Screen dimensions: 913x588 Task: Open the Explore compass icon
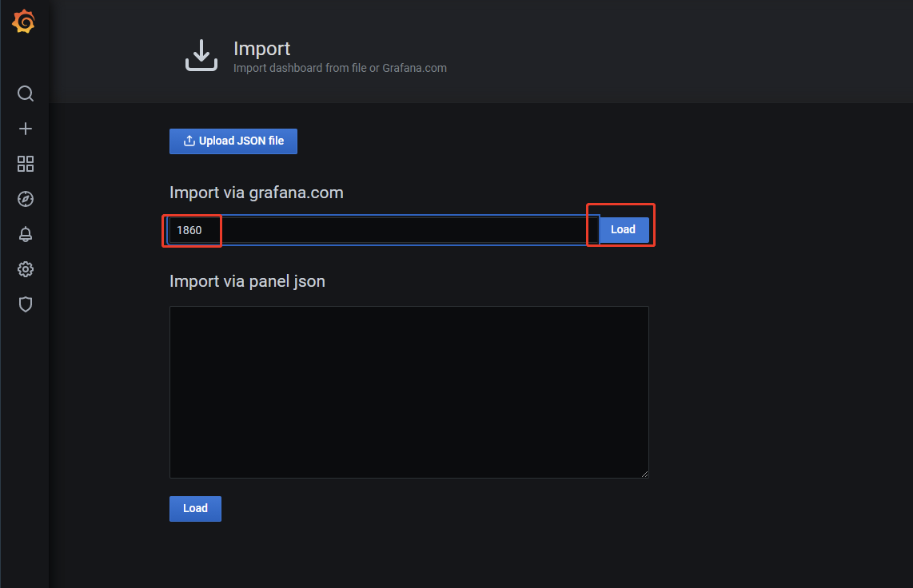25,199
